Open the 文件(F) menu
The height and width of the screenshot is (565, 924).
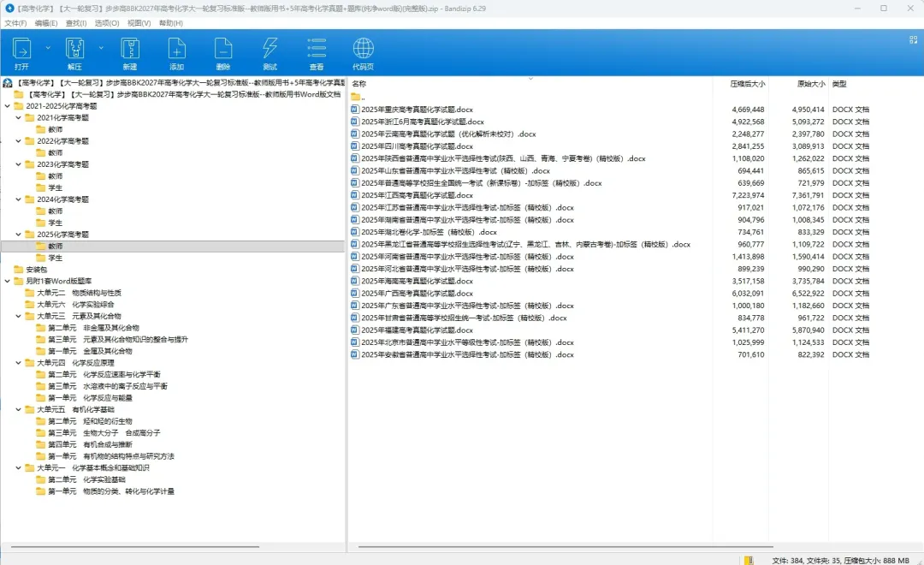point(15,23)
